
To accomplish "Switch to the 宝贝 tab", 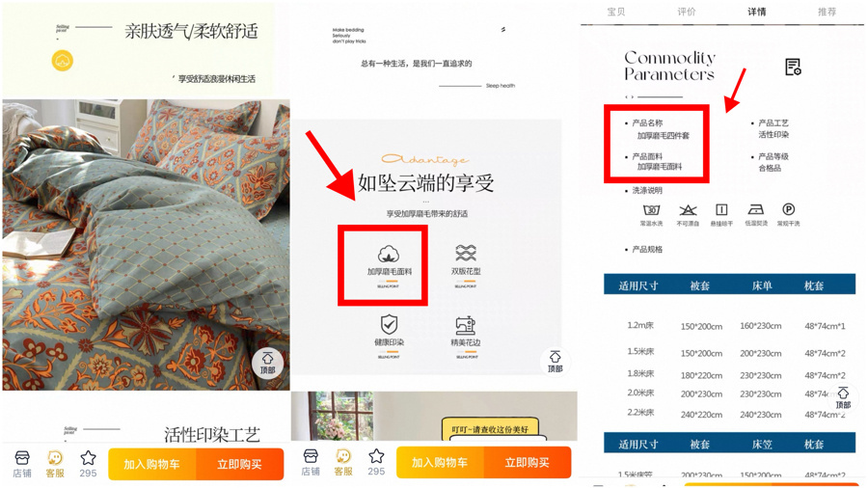I will point(615,12).
